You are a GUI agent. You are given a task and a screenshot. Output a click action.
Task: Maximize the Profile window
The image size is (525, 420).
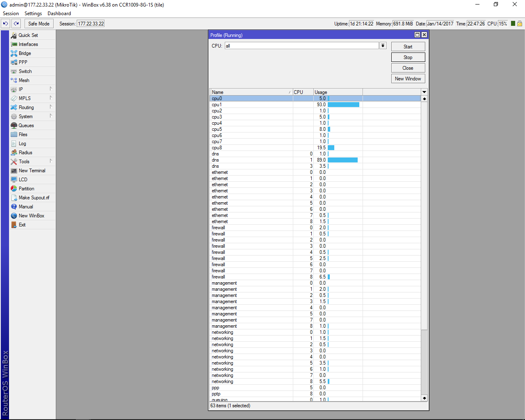click(418, 35)
